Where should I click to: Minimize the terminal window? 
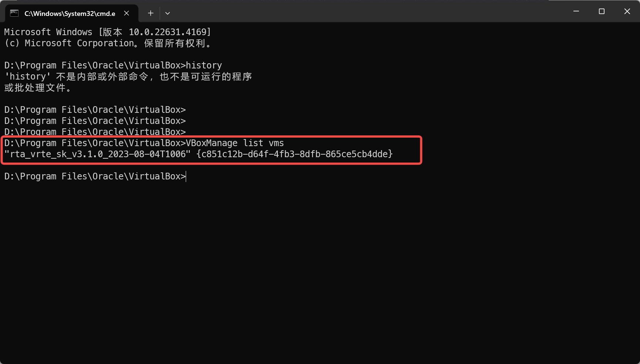click(x=576, y=11)
